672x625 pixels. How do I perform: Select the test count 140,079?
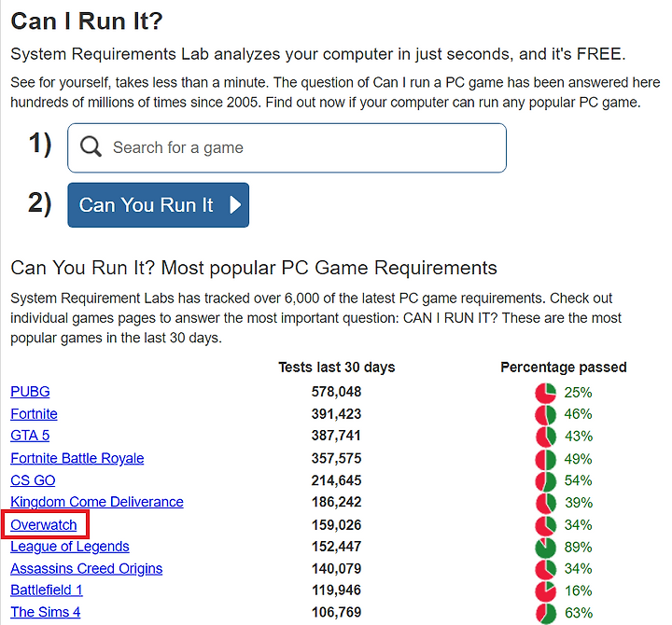tap(336, 569)
